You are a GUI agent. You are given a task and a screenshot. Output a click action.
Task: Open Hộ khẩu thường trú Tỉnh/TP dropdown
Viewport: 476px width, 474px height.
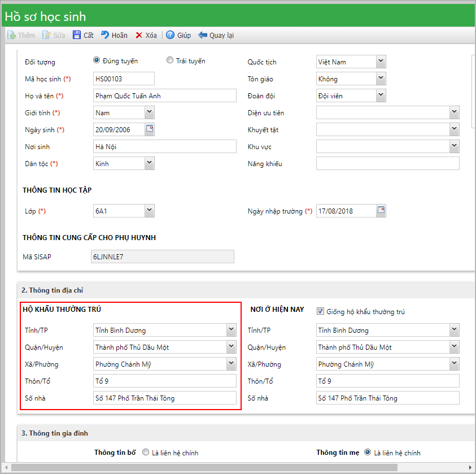231,329
